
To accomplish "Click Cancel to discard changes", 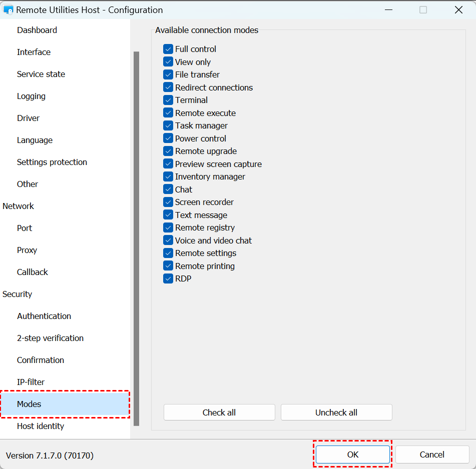I will pos(432,454).
